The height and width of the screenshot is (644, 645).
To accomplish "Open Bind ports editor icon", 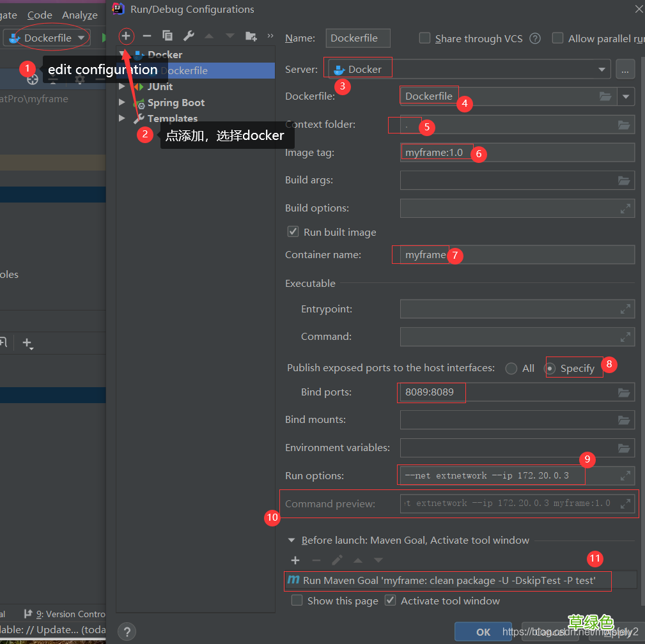I will (624, 393).
